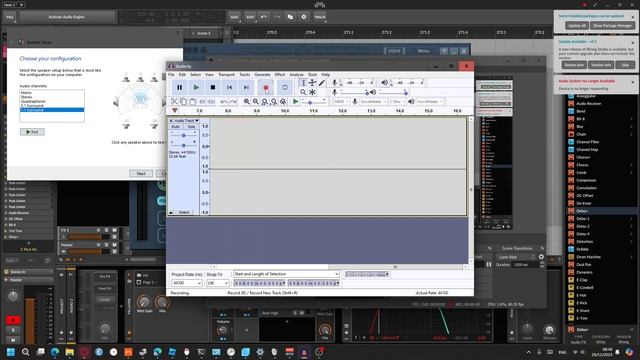Select Audacity's Selection (I-beam) tool
Image resolution: width=640 pixels, height=360 pixels.
(302, 83)
